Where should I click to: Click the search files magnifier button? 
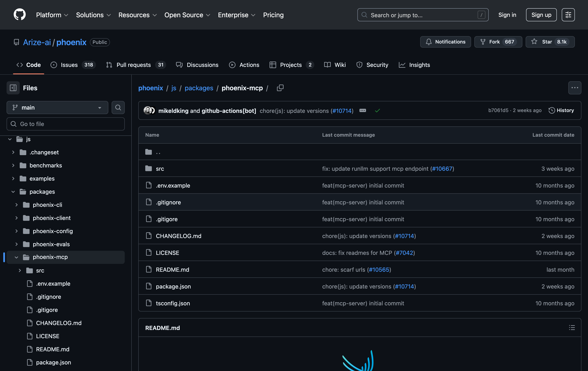click(x=118, y=108)
